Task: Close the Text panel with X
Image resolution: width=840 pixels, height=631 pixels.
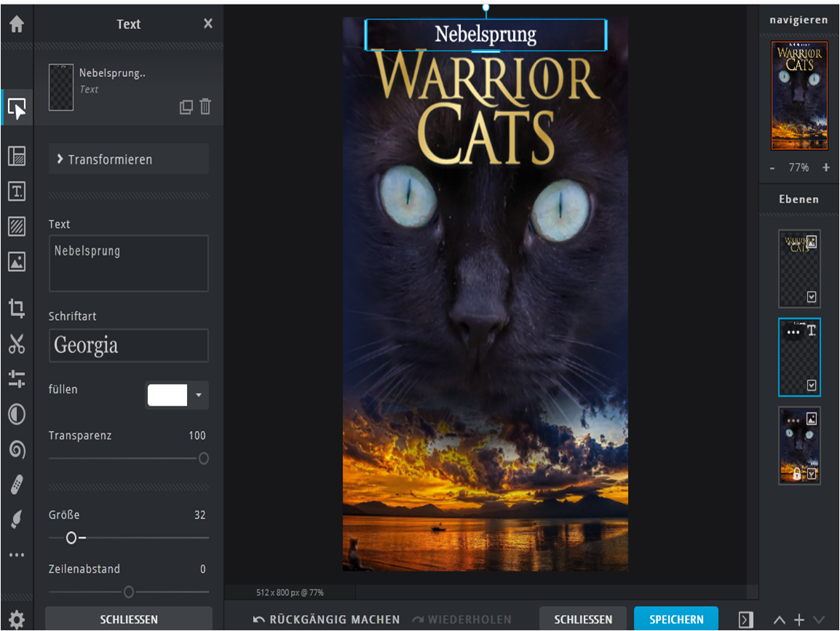Action: pyautogui.click(x=208, y=23)
